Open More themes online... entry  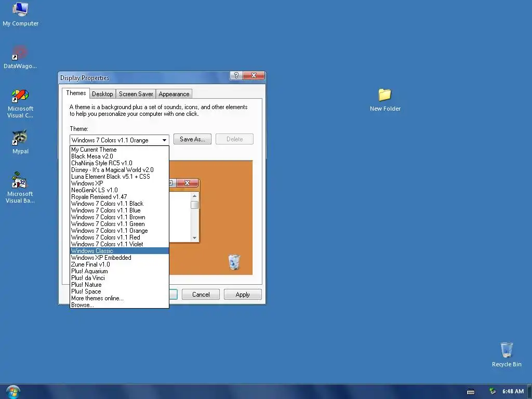119,298
